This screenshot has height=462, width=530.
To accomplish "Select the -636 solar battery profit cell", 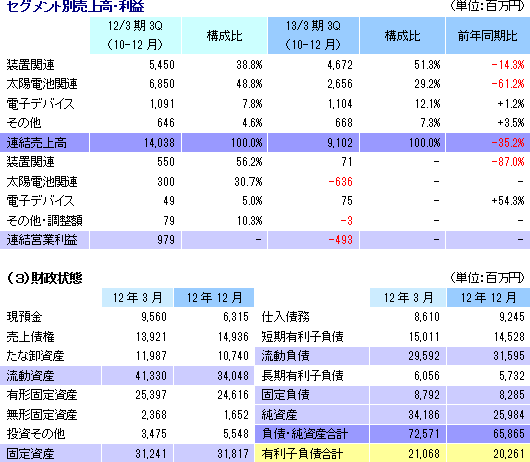I will coord(340,182).
